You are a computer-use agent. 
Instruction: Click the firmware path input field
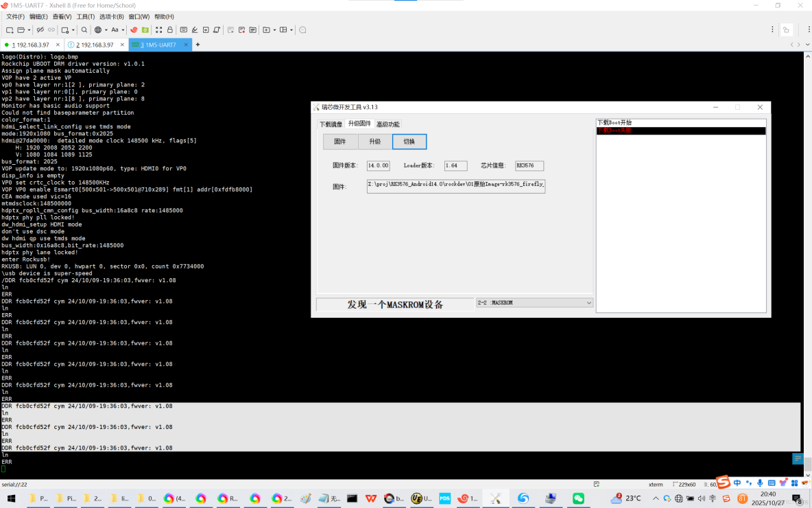(455, 186)
